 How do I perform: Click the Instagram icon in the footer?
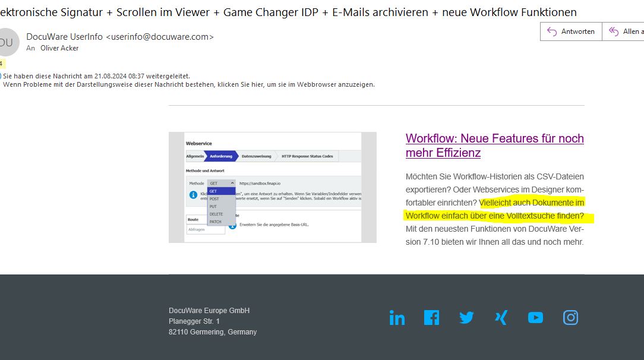[570, 318]
